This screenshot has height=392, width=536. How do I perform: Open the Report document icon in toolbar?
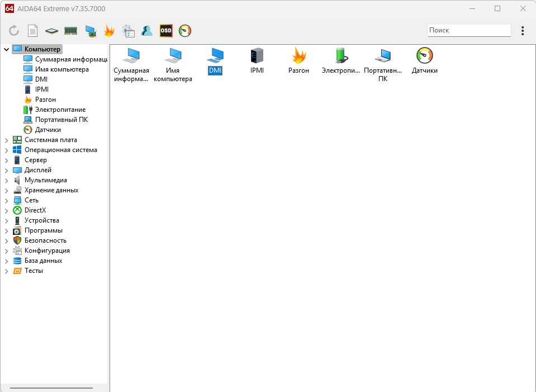click(32, 31)
